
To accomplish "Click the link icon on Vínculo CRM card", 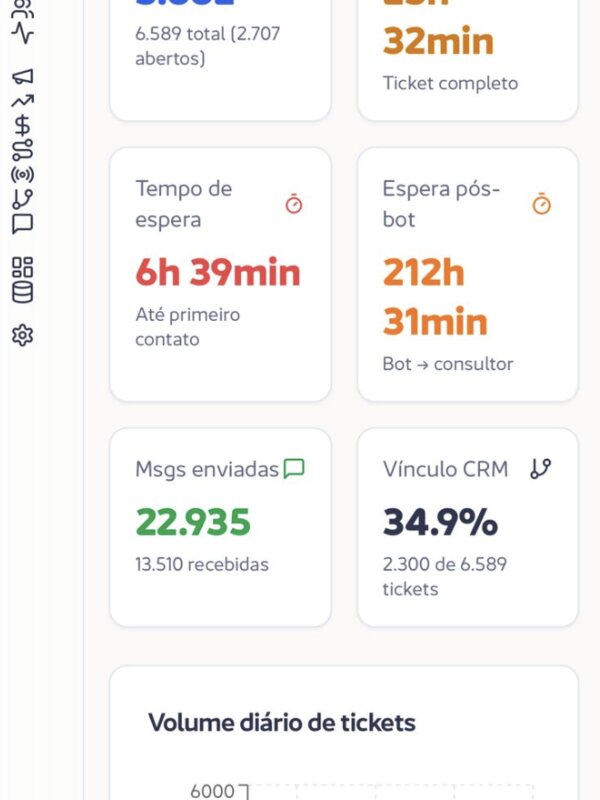I will click(x=538, y=466).
